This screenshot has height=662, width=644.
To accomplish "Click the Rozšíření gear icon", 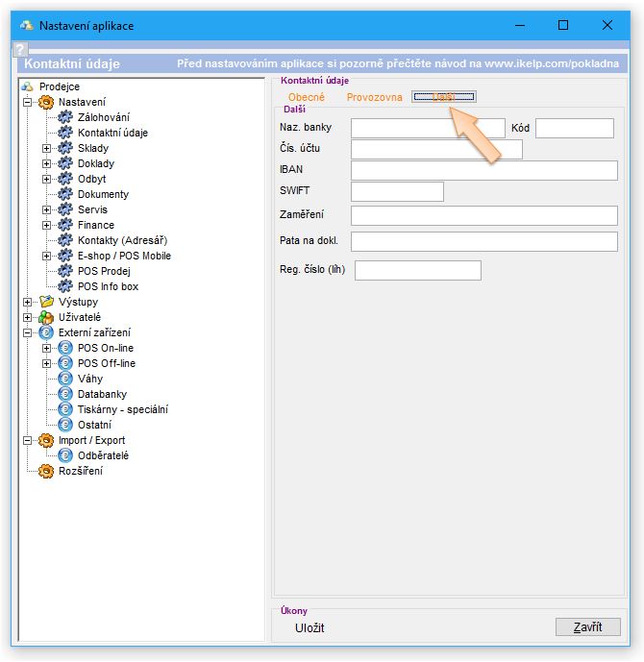I will (46, 471).
